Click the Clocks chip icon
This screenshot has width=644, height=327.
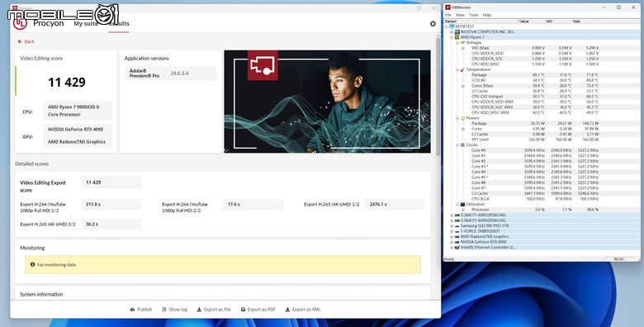coord(462,145)
